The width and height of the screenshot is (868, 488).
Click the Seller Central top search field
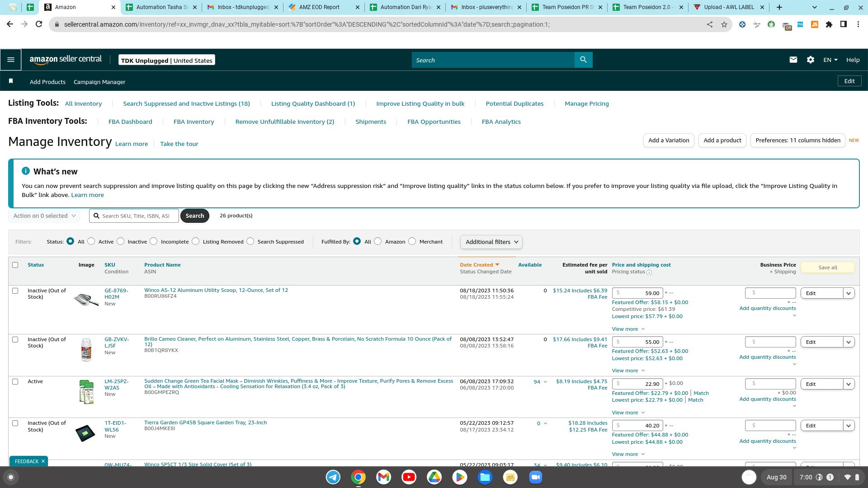point(493,60)
